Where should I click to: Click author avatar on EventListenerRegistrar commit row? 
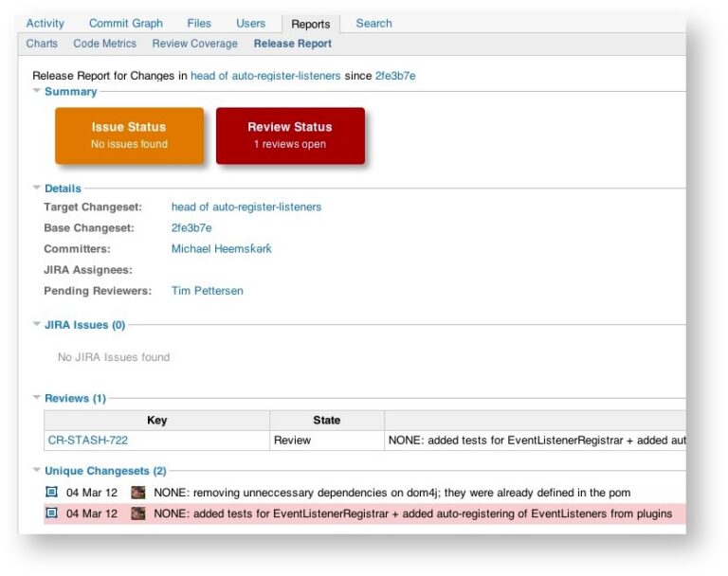click(137, 513)
